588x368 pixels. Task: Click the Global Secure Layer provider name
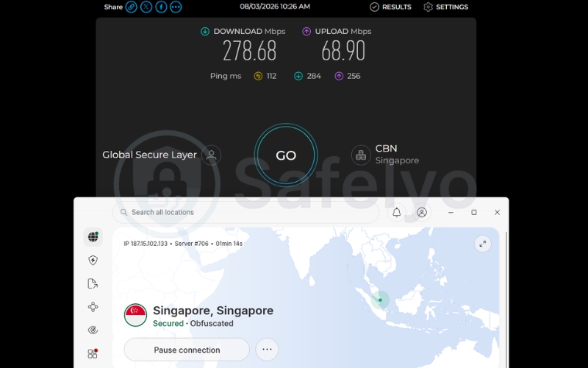(x=149, y=155)
